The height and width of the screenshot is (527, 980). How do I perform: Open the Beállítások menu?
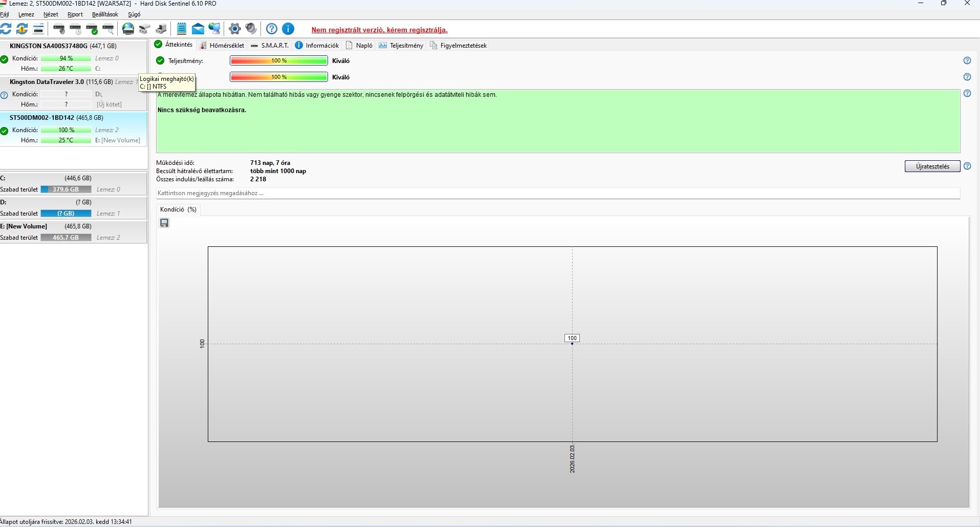pyautogui.click(x=105, y=14)
